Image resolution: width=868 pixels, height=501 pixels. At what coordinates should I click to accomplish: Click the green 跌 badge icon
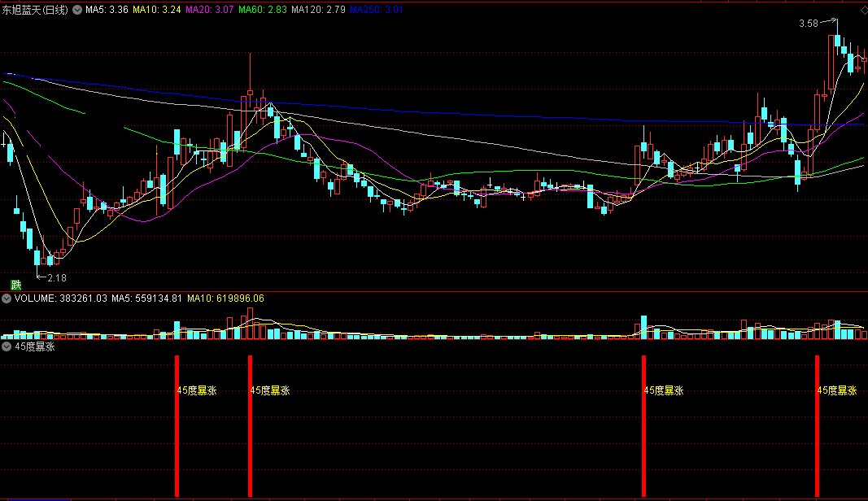point(16,285)
